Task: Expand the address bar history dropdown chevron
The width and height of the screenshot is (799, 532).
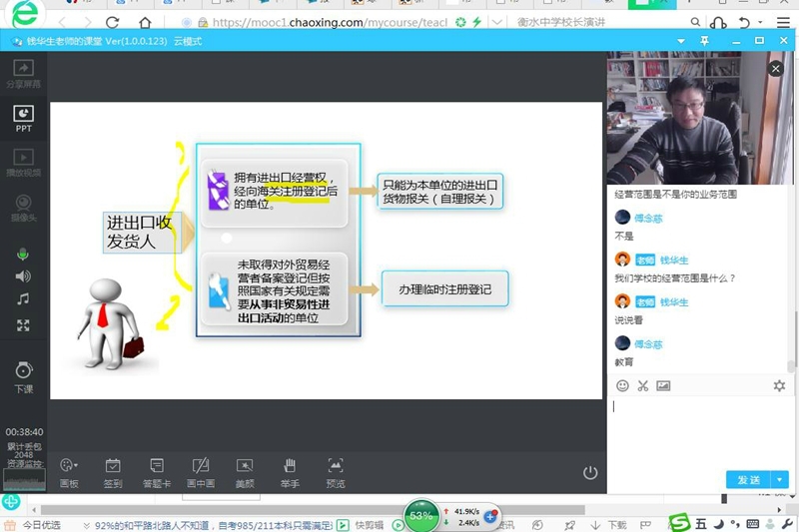Action: click(x=496, y=22)
